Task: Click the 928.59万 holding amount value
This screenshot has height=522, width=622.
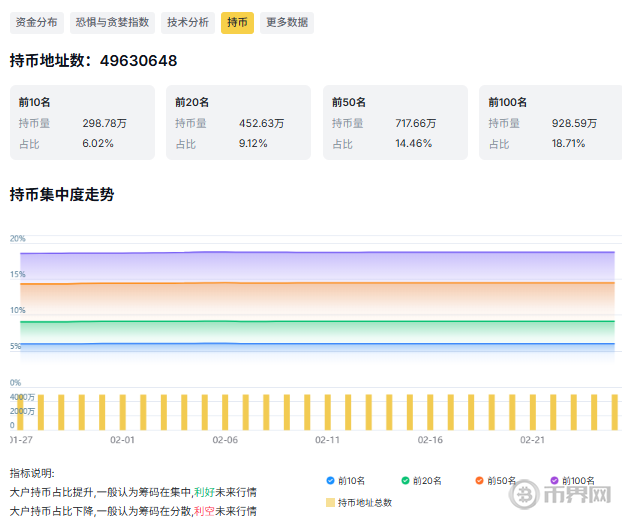Action: (574, 123)
